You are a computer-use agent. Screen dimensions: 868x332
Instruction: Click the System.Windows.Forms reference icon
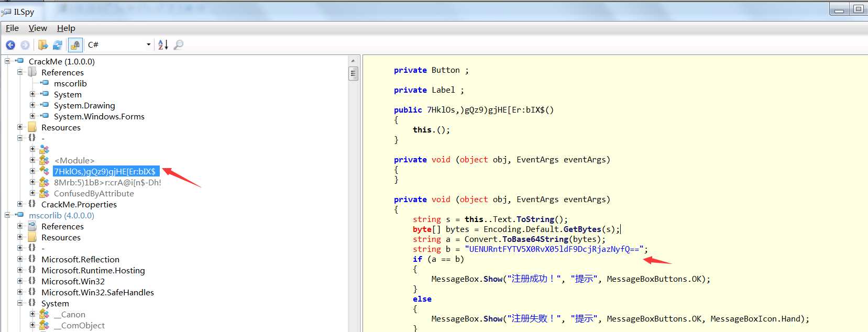(45, 116)
